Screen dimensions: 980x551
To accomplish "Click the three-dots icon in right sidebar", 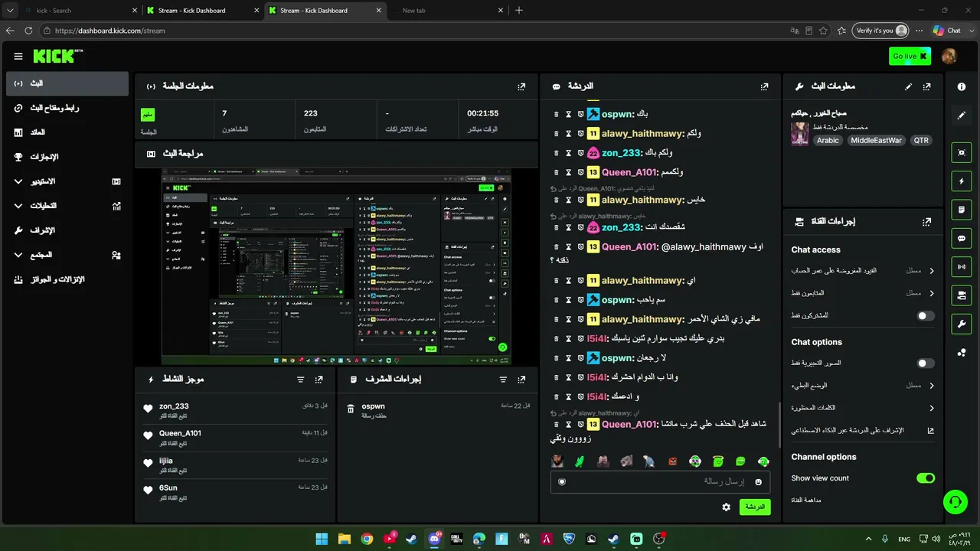I will click(x=962, y=352).
